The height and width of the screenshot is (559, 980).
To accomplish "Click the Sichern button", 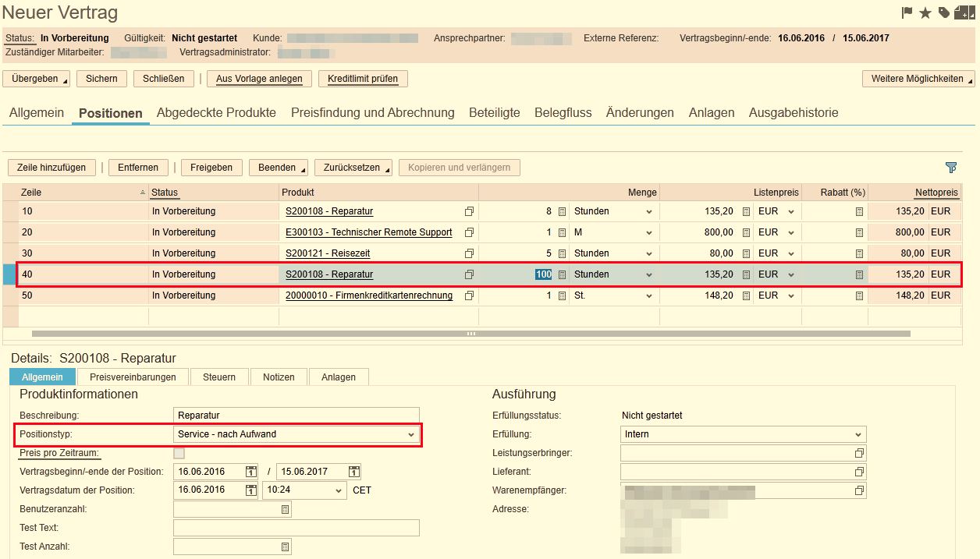I will coord(101,79).
